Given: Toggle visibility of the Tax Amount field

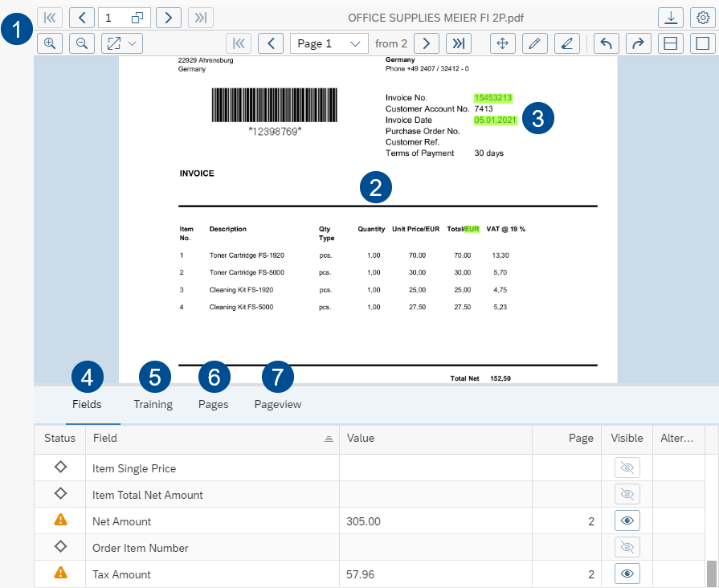Looking at the screenshot, I should point(627,574).
